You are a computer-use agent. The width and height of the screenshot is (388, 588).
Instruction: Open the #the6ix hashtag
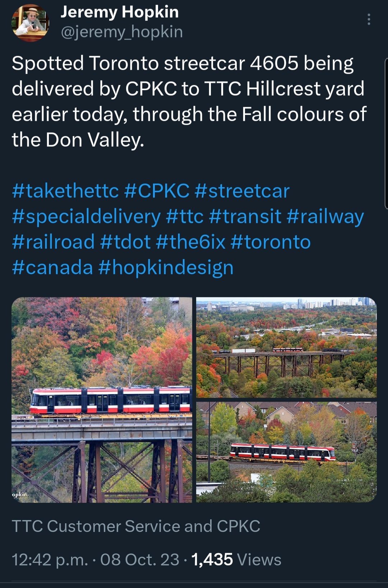pos(191,242)
